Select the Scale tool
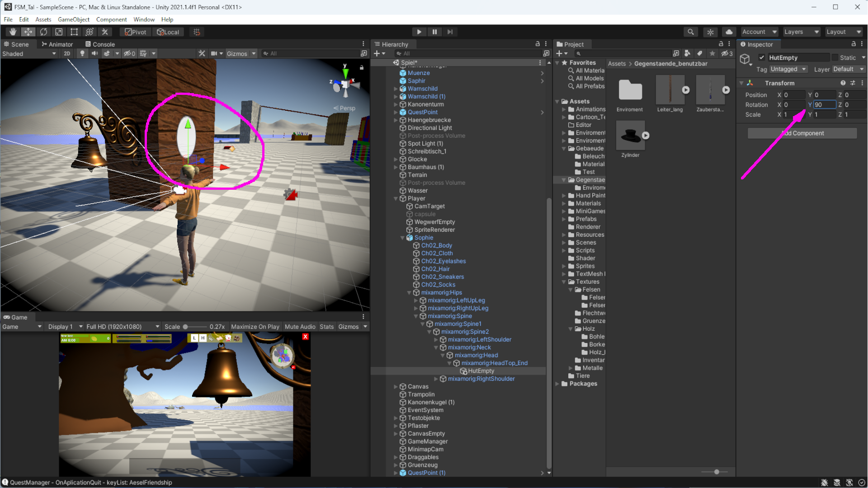This screenshot has height=488, width=868. (x=59, y=32)
